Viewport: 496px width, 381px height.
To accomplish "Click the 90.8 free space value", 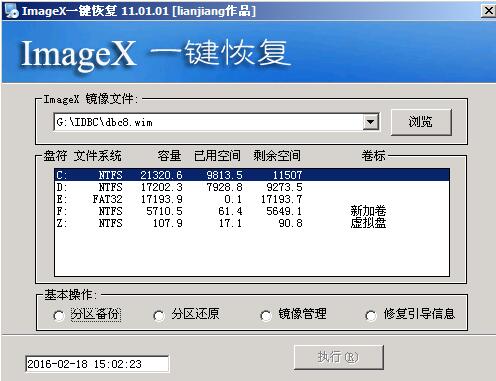I will tap(290, 223).
